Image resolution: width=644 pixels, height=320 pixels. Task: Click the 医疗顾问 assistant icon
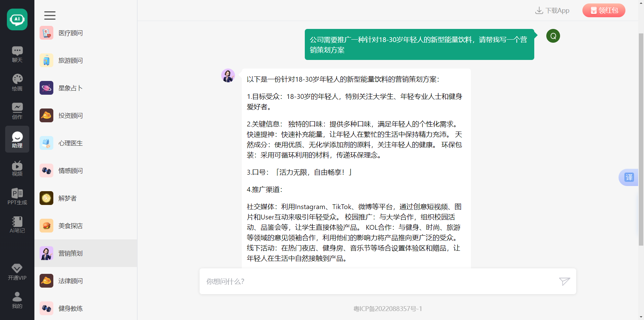[x=46, y=33]
